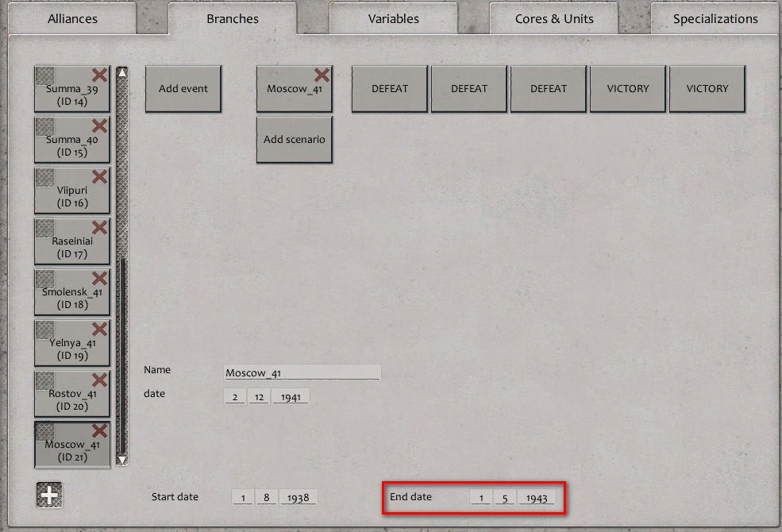Click the second DEFEAT outcome button
This screenshot has height=532, width=782.
pyautogui.click(x=468, y=89)
